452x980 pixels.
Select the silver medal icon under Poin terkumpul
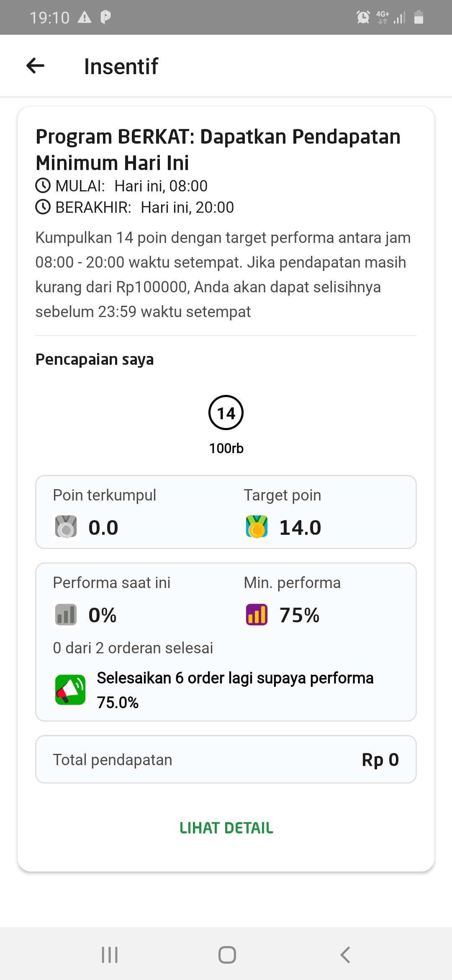click(65, 527)
